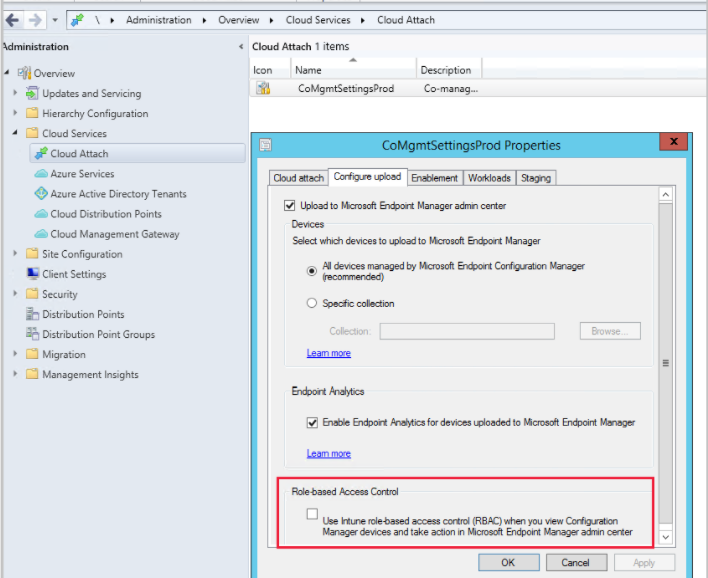
Task: Click the Management Insights folder icon
Action: (x=32, y=374)
